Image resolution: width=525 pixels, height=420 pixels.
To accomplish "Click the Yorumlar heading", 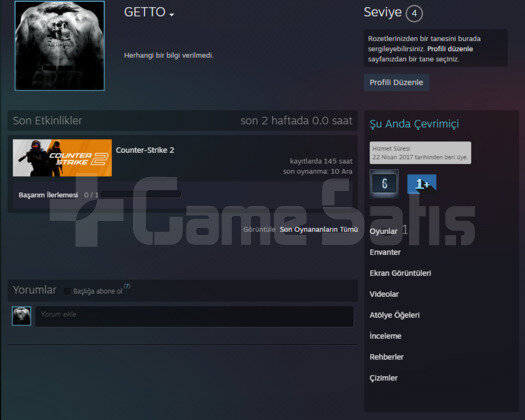I will coord(34,290).
